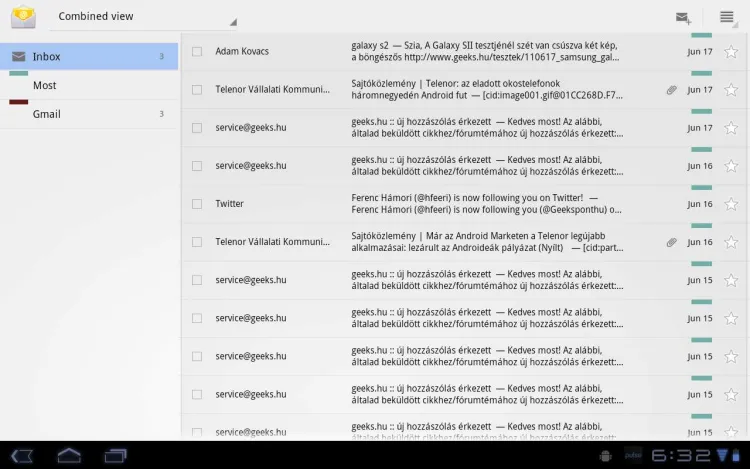Image resolution: width=750 pixels, height=469 pixels.
Task: Open the overflow menu icon
Action: [x=727, y=17]
